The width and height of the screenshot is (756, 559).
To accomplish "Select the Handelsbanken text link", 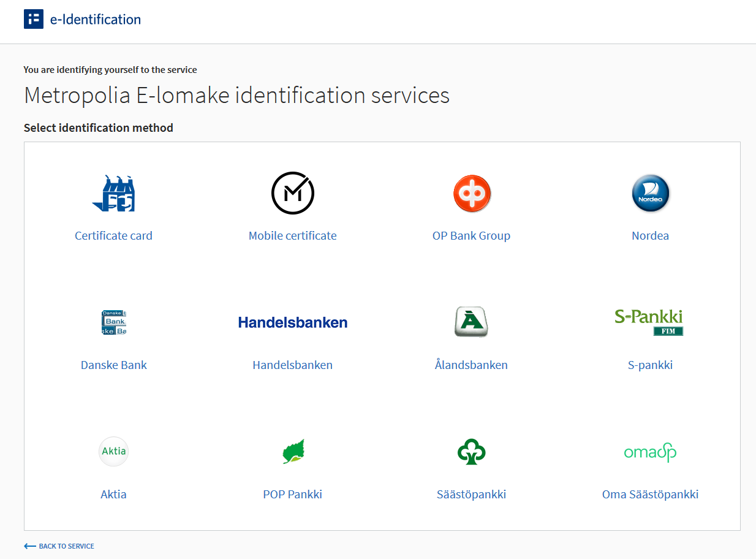I will (x=293, y=365).
